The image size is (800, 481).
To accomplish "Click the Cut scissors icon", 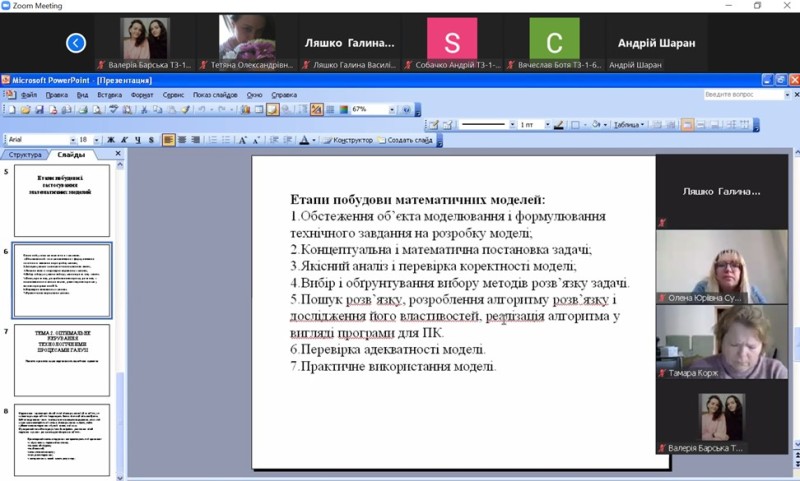I will tap(143, 110).
